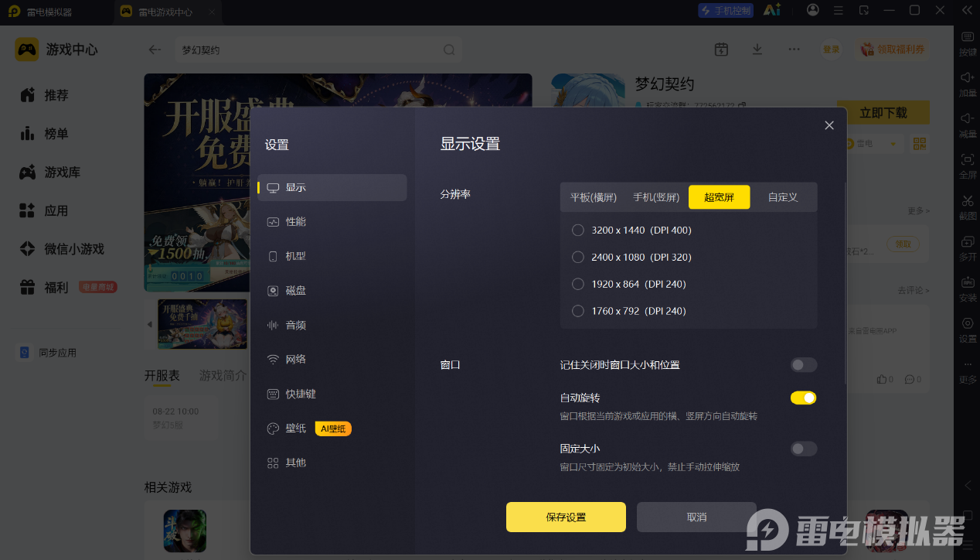980x560 pixels.
Task: Take a 截图 screenshot
Action: 968,208
